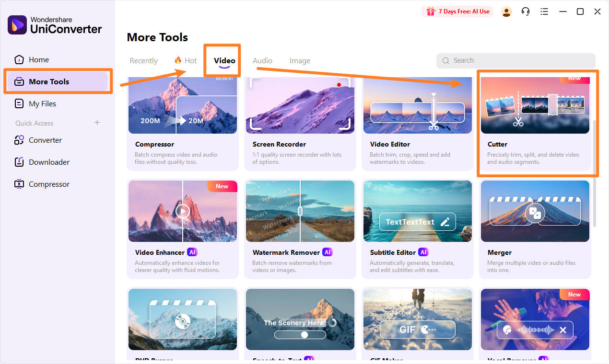Close the UniConverter window
The image size is (609, 364).
tap(597, 11)
